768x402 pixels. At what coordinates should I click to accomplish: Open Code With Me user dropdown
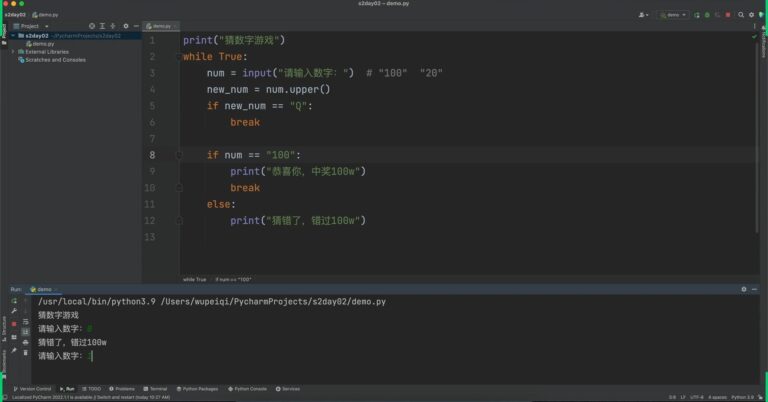click(x=644, y=15)
